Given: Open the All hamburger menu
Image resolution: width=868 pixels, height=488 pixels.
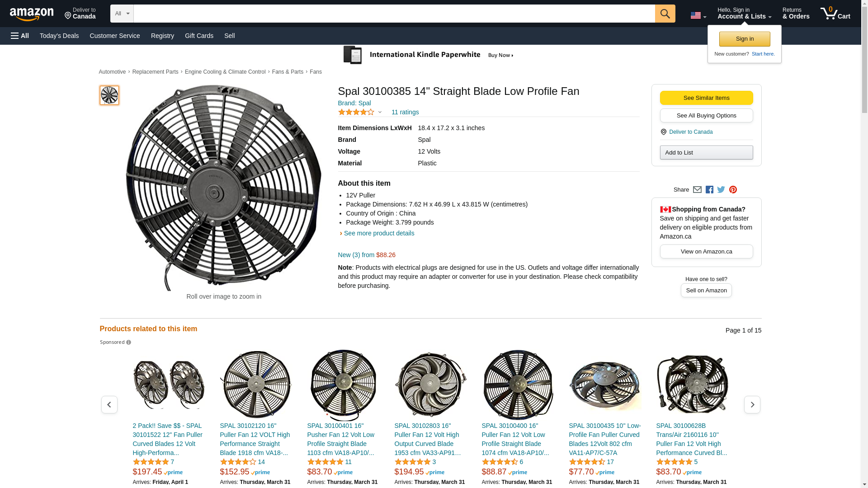Looking at the screenshot, I should click(x=20, y=36).
